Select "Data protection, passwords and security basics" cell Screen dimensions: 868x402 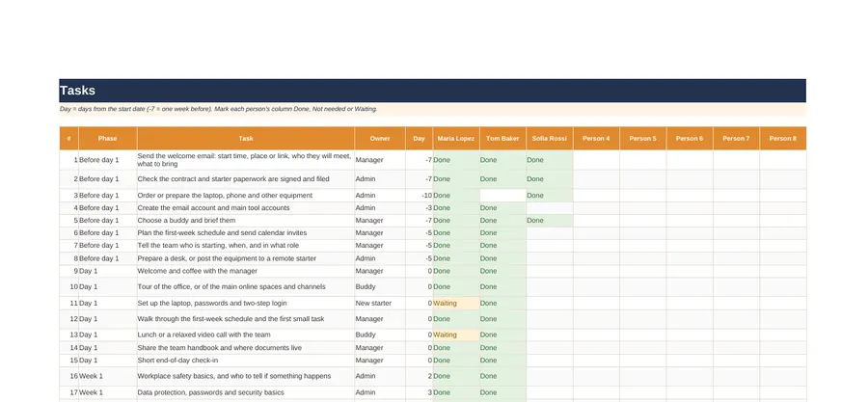(x=246, y=392)
